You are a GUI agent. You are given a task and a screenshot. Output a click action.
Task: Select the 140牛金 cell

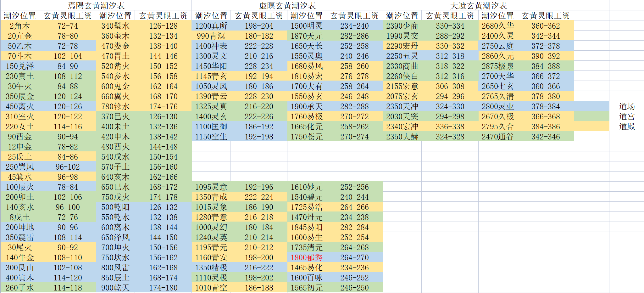(x=20, y=257)
